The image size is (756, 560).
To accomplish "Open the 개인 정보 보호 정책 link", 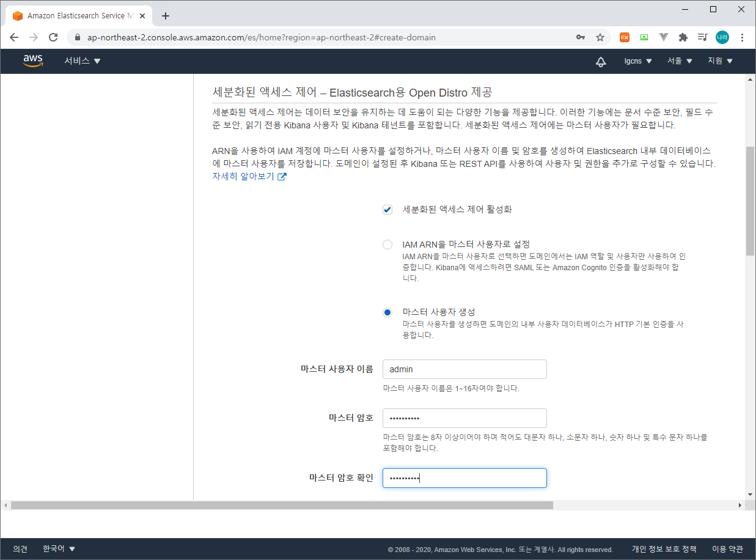I will [664, 549].
